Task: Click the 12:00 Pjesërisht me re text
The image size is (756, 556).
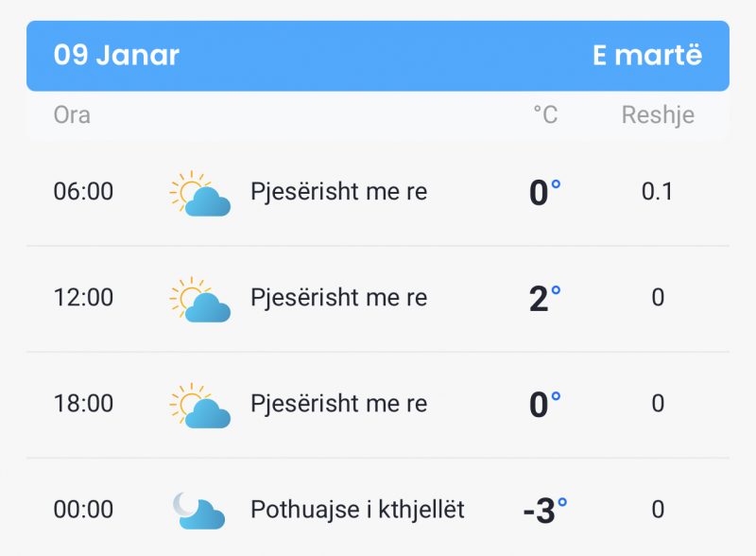Action: [339, 298]
